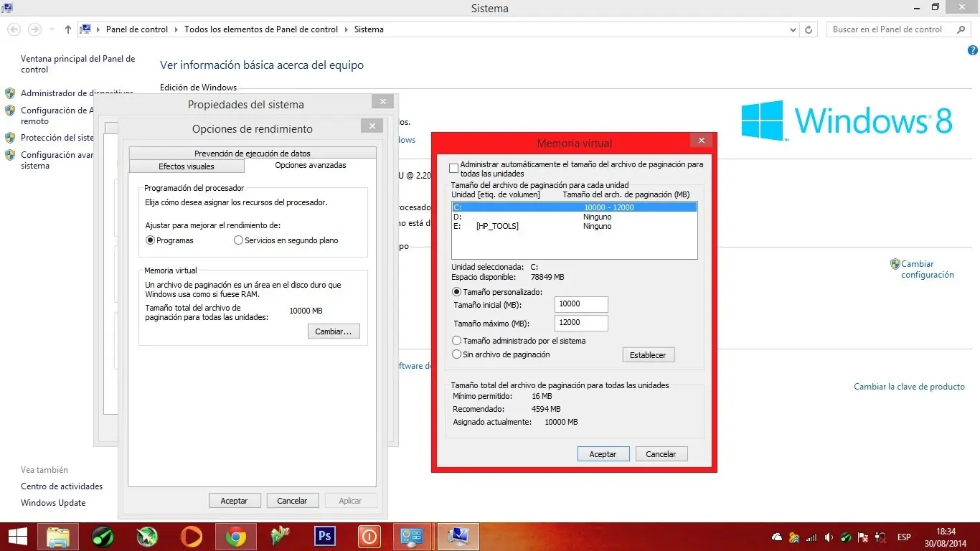Click the shield icon beside Administrador de dispositivos
Viewport: 980px width, 551px height.
click(10, 93)
